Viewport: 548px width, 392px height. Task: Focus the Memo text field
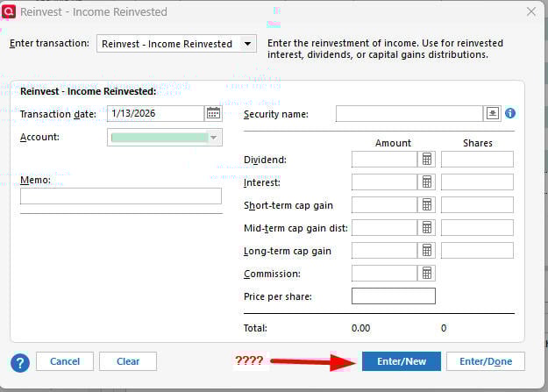[121, 196]
